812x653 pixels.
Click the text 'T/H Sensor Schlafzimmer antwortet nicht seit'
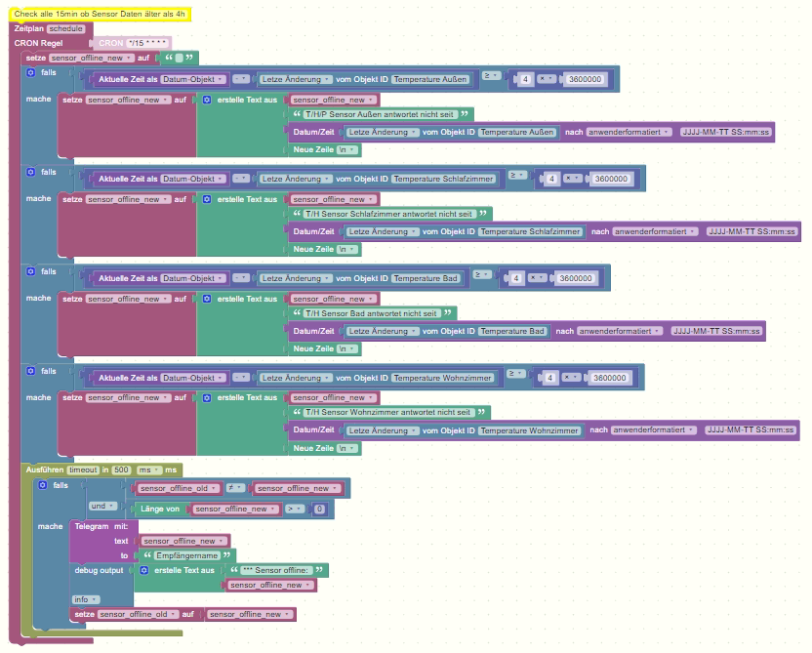(388, 214)
